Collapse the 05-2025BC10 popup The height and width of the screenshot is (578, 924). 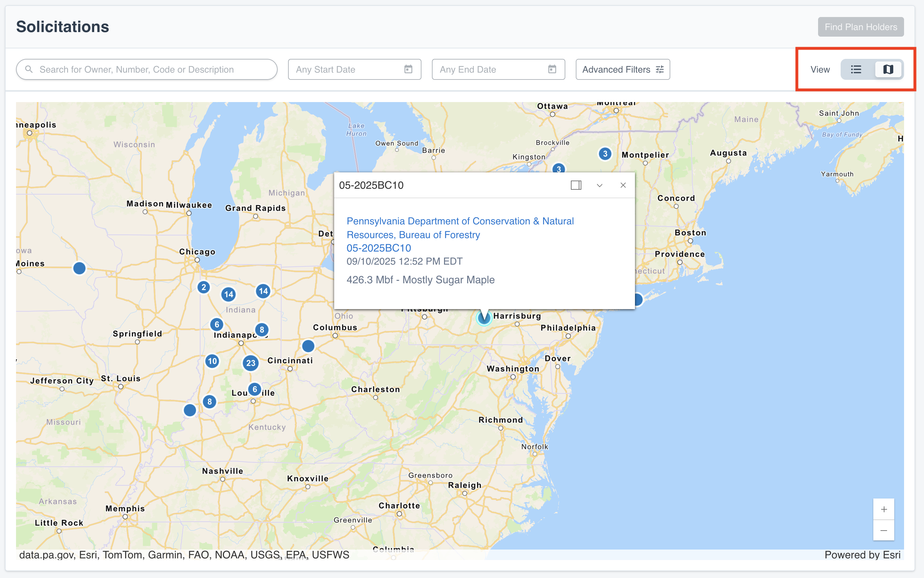pyautogui.click(x=600, y=185)
